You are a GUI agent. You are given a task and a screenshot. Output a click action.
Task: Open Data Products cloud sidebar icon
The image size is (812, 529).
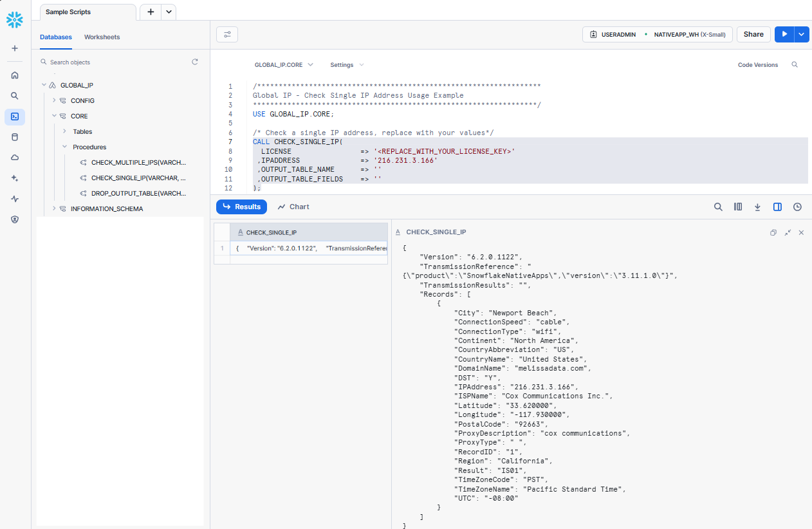click(15, 158)
